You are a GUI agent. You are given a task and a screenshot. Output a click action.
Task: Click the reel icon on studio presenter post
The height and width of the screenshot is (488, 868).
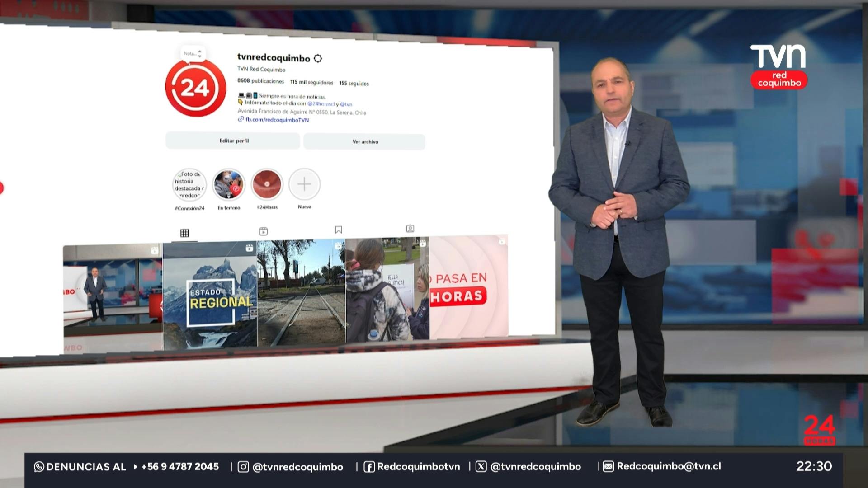[155, 251]
